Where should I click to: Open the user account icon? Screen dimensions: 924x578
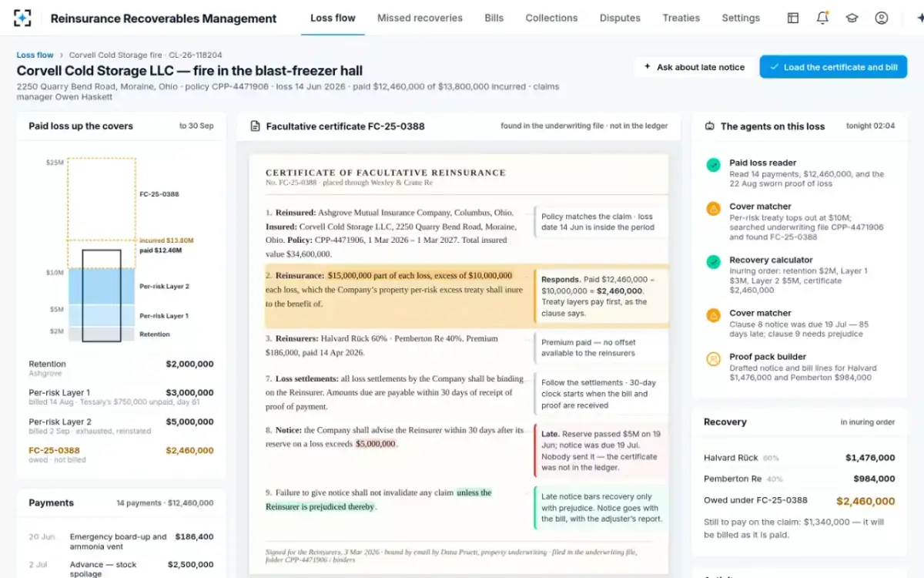(882, 18)
